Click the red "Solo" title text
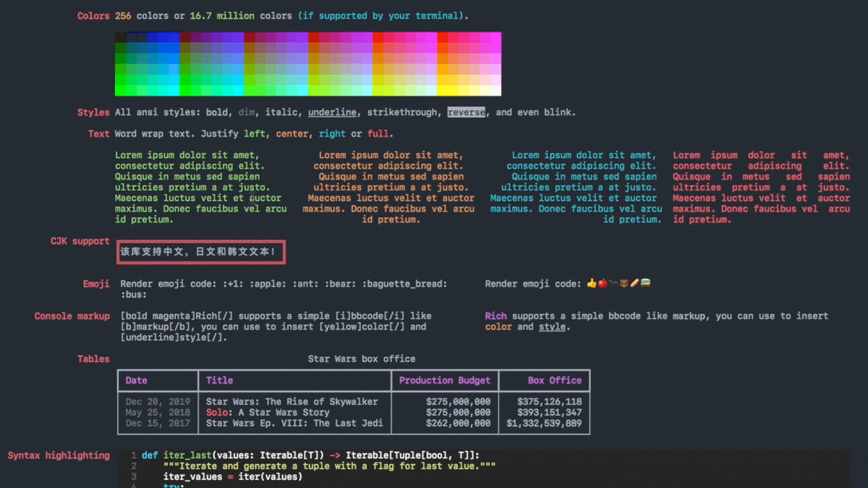Image resolution: width=868 pixels, height=488 pixels. (x=217, y=412)
